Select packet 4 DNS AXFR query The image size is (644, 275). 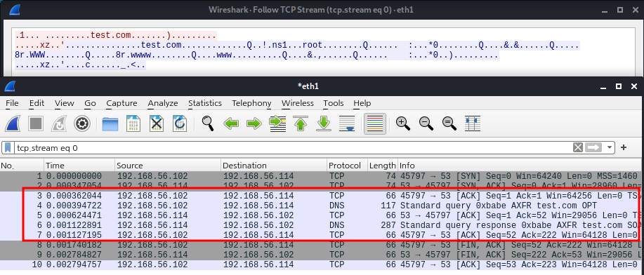click(322, 206)
